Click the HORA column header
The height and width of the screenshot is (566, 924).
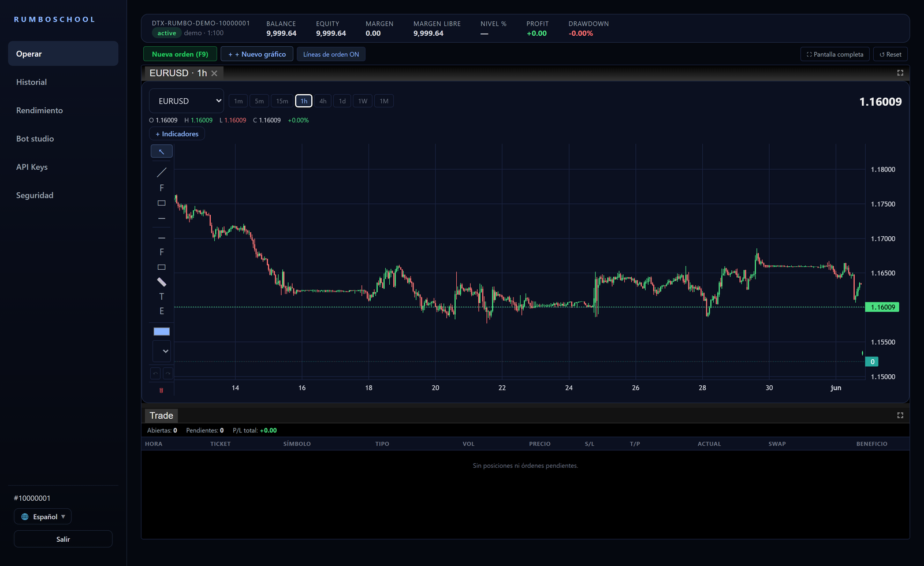pyautogui.click(x=154, y=444)
